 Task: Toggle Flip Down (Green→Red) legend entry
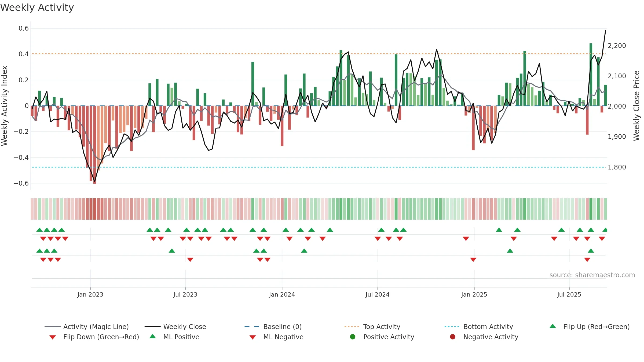[94, 337]
